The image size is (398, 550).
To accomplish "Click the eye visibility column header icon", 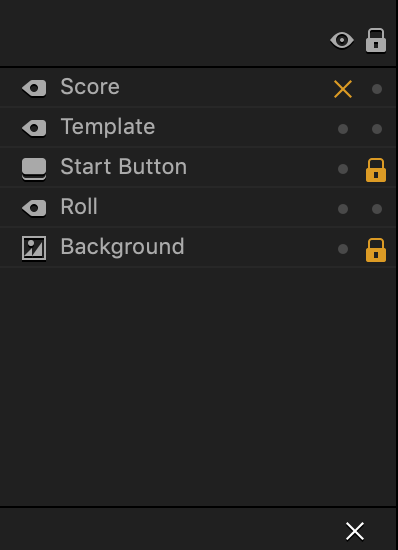I will point(342,41).
